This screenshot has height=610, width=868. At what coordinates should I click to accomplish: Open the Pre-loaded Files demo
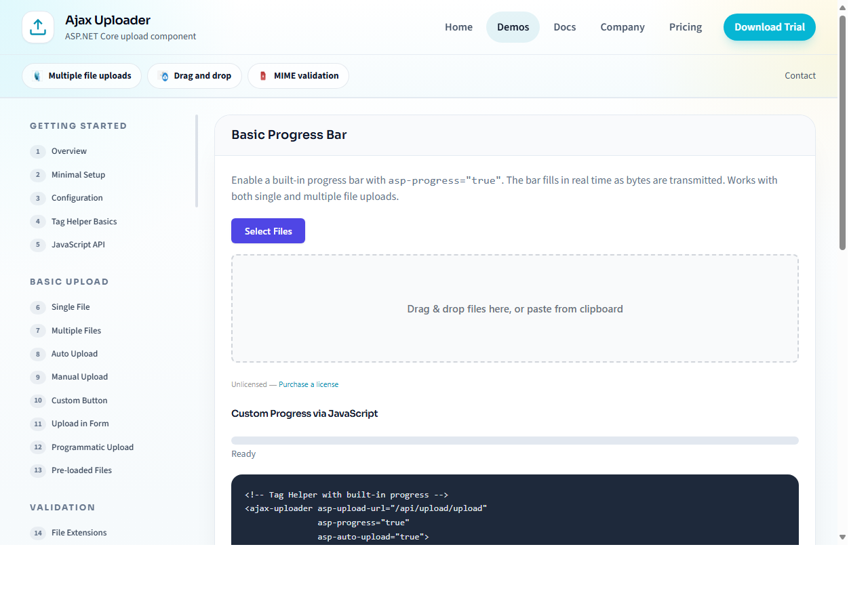[x=81, y=470]
